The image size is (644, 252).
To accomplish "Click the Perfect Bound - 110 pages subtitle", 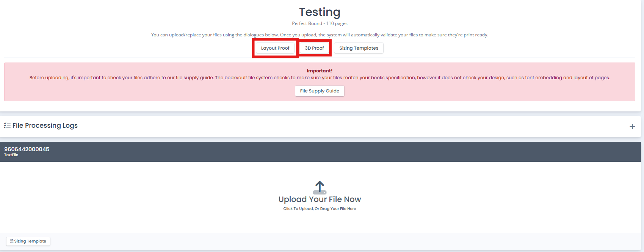I will coord(320,23).
